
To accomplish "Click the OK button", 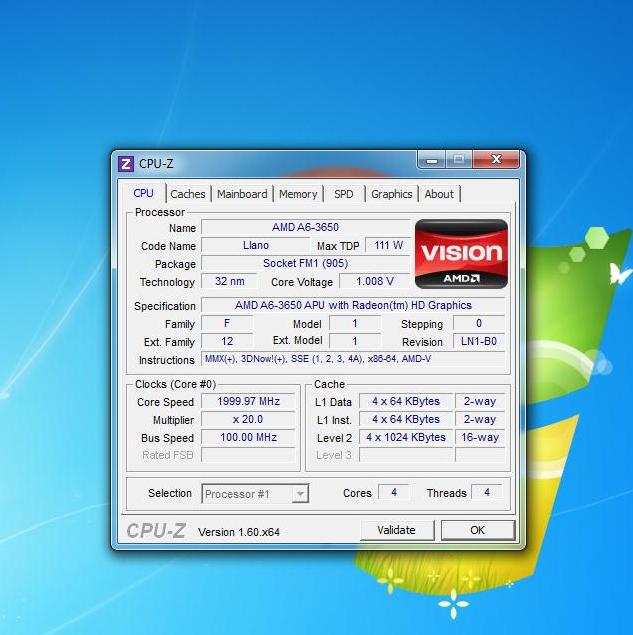I will tap(477, 530).
